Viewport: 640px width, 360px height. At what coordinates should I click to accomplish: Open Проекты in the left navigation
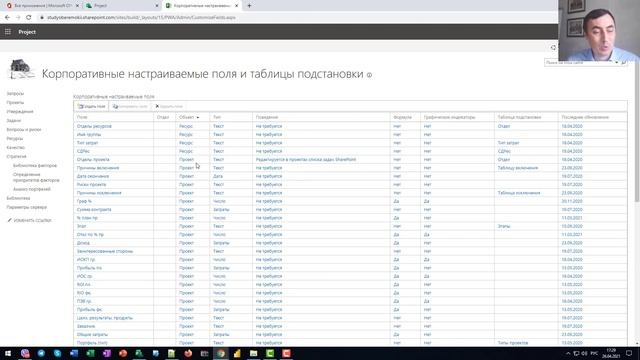click(15, 102)
